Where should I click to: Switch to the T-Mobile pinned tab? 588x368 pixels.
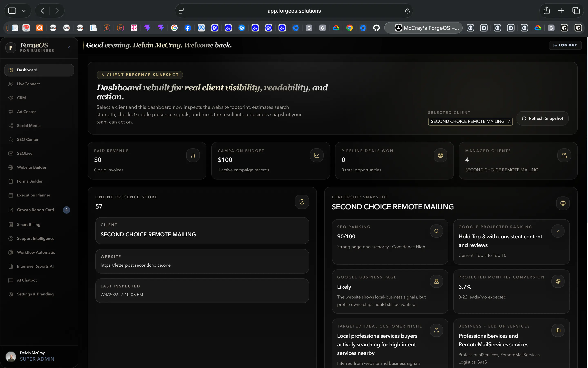point(134,28)
